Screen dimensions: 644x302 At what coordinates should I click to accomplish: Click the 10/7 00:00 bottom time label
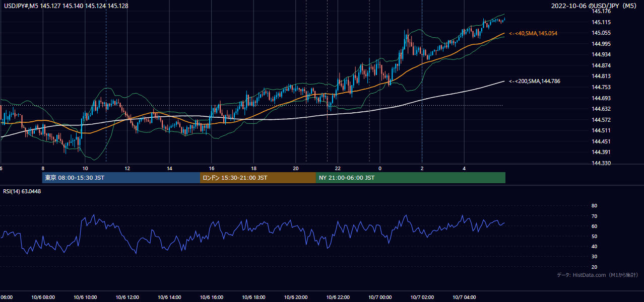pos(380,297)
